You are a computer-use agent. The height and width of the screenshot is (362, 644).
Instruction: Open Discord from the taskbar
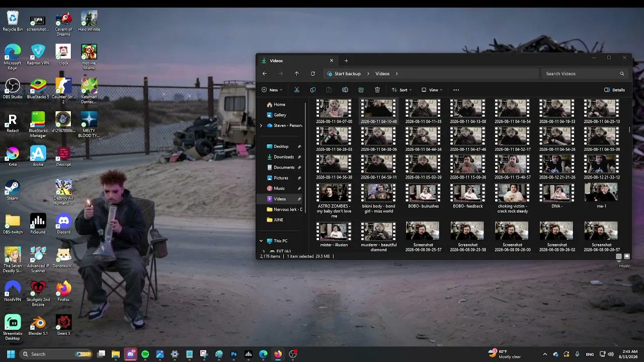click(130, 354)
